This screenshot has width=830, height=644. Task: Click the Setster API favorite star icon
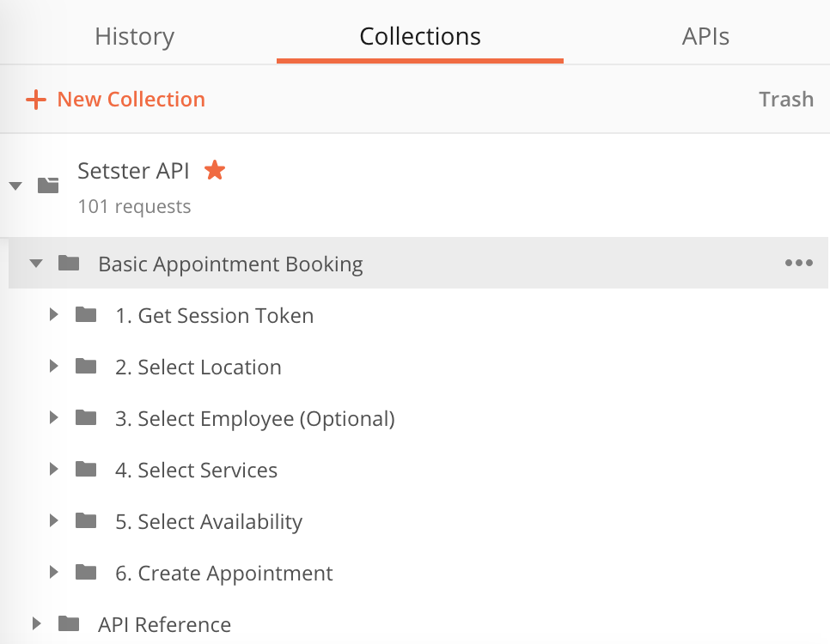click(x=214, y=169)
